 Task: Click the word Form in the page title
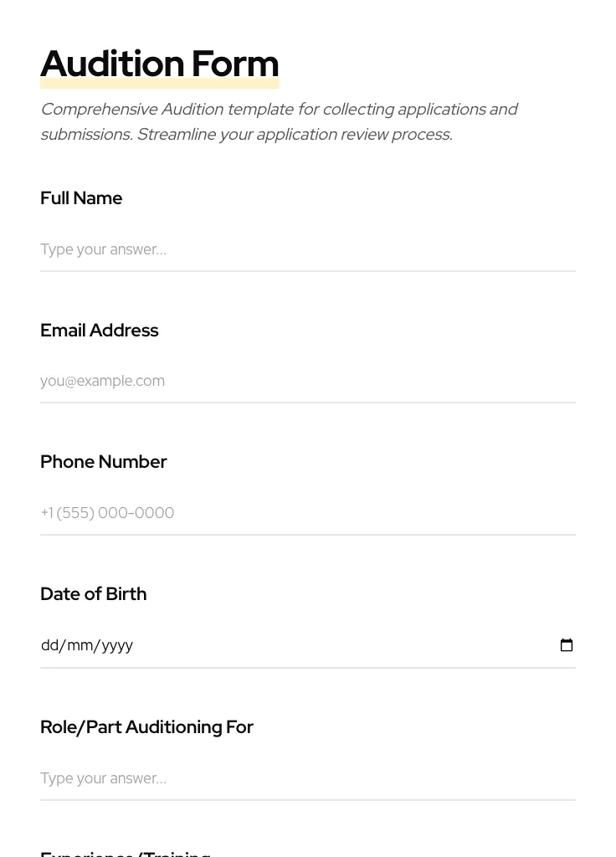click(234, 64)
